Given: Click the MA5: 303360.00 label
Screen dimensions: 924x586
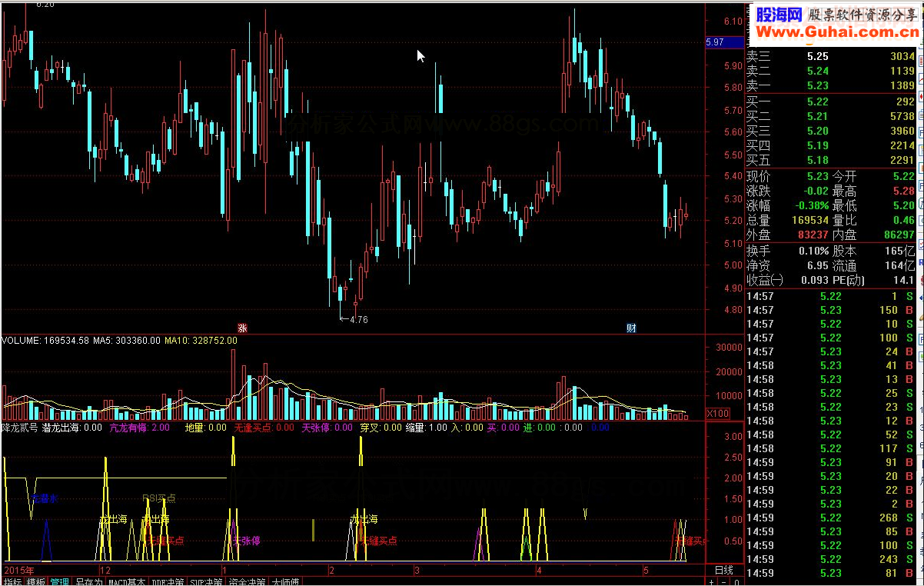Looking at the screenshot, I should pyautogui.click(x=128, y=340).
